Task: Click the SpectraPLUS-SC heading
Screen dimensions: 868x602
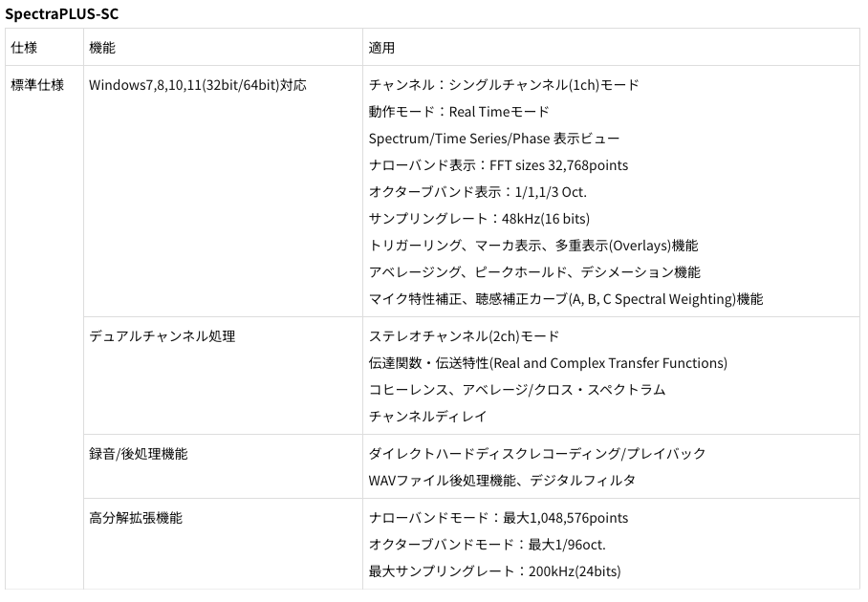Action: [63, 13]
